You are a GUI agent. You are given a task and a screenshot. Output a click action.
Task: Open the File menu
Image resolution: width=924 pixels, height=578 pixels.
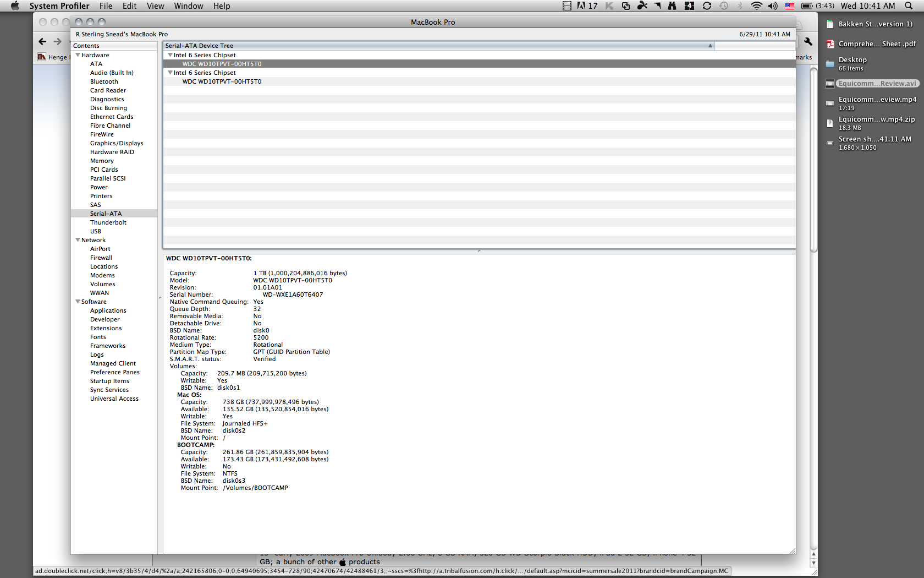[x=106, y=6]
